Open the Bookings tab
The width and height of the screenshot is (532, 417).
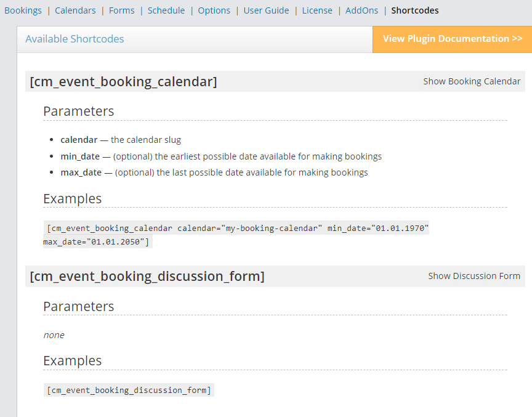(23, 10)
